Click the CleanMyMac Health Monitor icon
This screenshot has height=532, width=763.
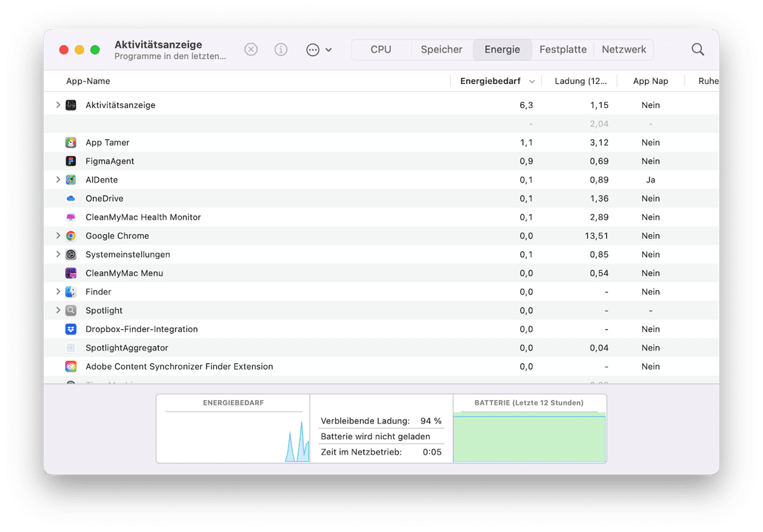pyautogui.click(x=71, y=217)
